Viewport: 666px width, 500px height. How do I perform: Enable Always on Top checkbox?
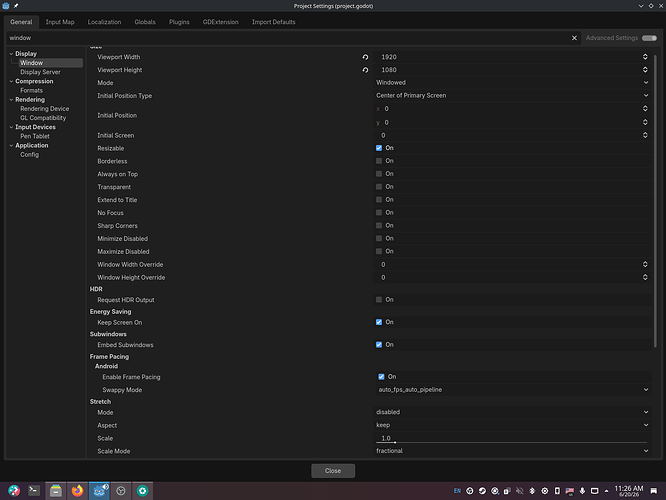[379, 174]
